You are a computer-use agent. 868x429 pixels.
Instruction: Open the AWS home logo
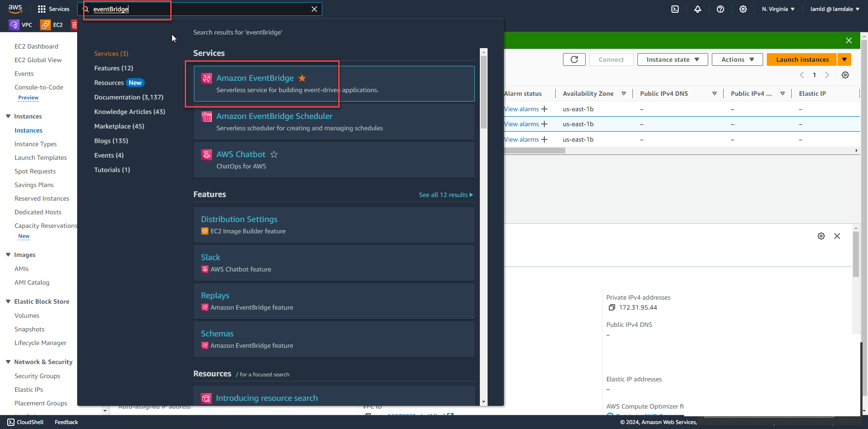click(15, 9)
